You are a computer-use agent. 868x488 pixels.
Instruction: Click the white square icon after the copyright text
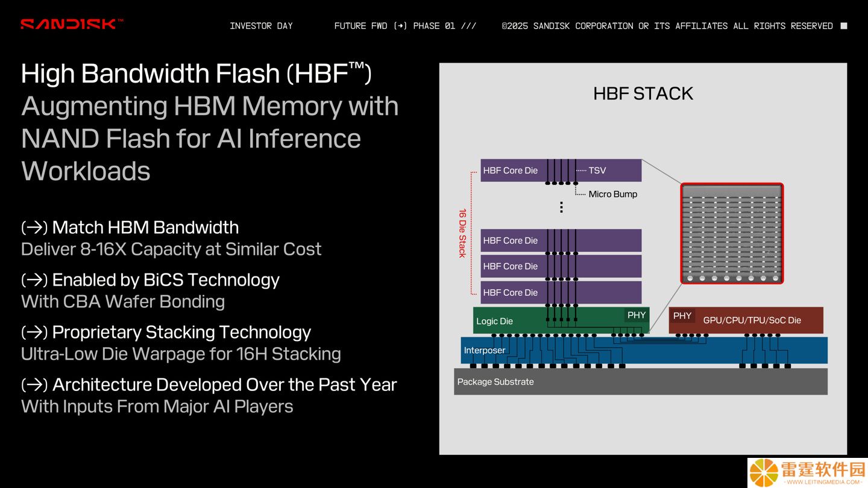coord(844,26)
